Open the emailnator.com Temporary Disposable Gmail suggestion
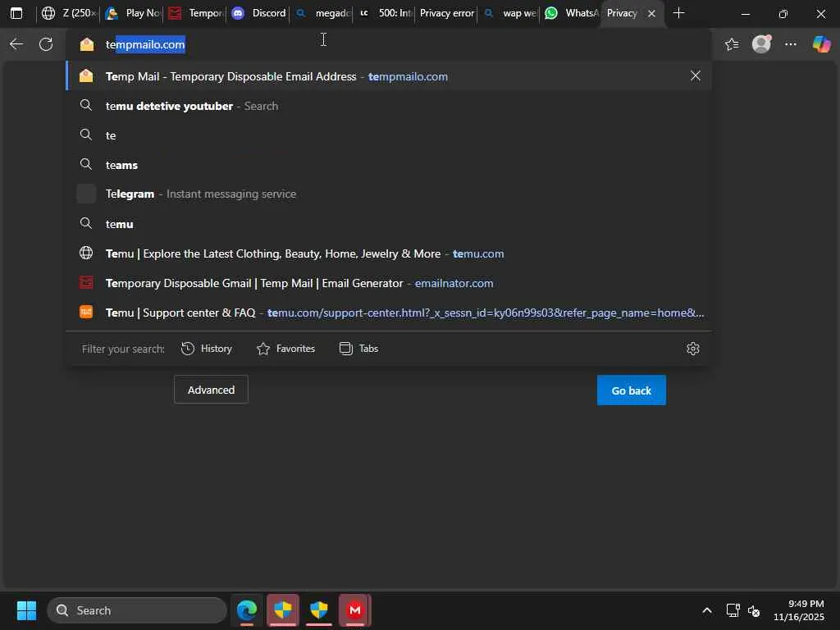Image resolution: width=840 pixels, height=630 pixels. 388,283
